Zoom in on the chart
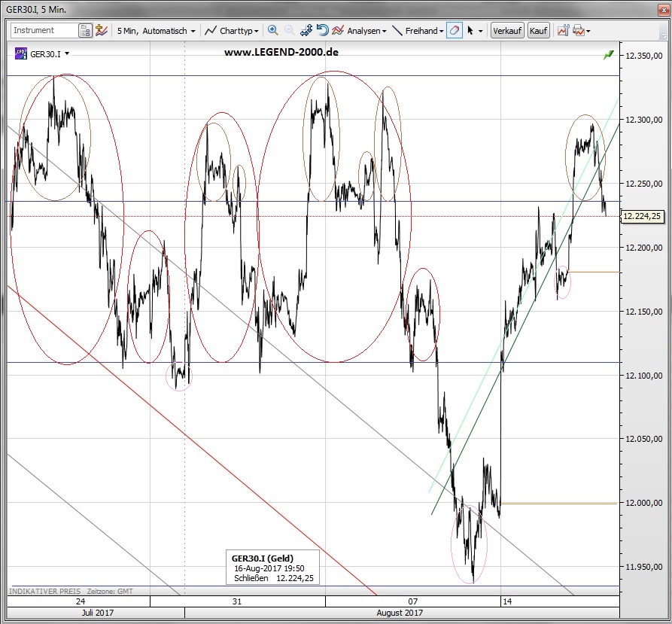 [x=272, y=31]
